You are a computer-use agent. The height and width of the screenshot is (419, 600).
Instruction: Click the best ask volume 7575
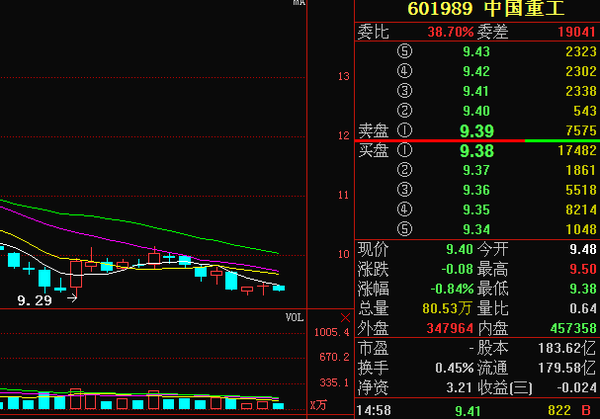[x=581, y=131]
